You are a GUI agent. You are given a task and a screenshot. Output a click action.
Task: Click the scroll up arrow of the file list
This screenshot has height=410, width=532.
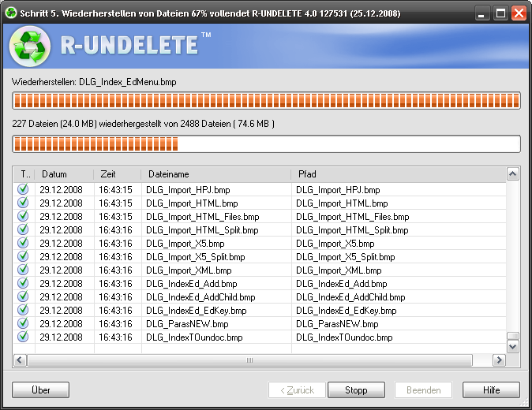(512, 173)
